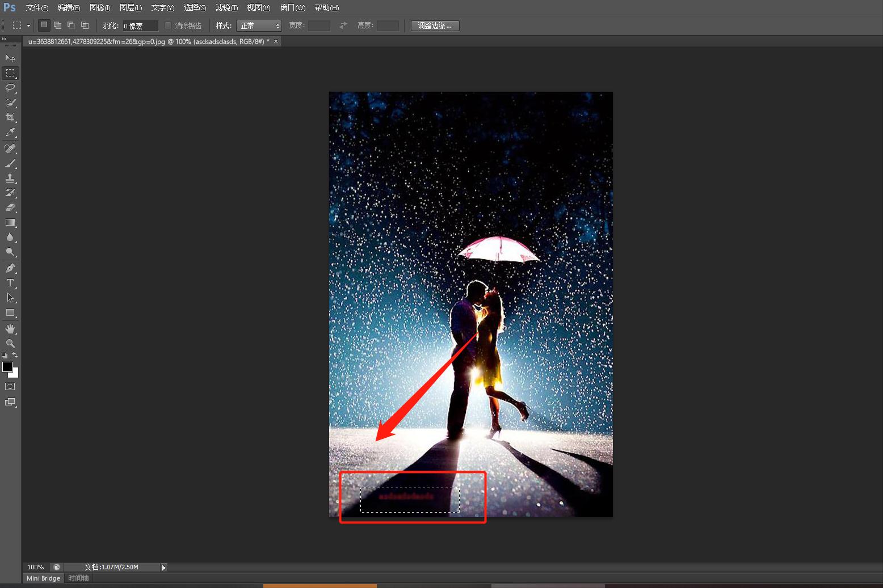
Task: Open the tool preset picker arrow
Action: [x=28, y=26]
